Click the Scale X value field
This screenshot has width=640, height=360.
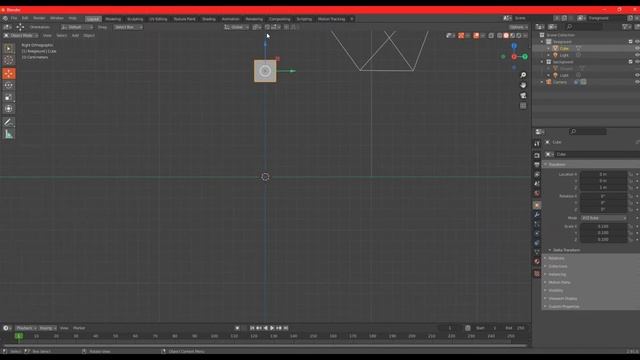click(x=604, y=226)
